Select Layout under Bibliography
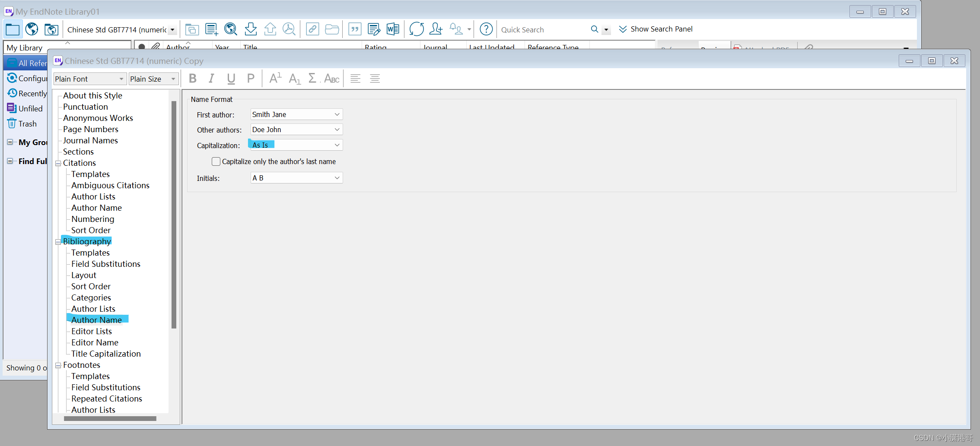This screenshot has width=980, height=446. coord(84,275)
